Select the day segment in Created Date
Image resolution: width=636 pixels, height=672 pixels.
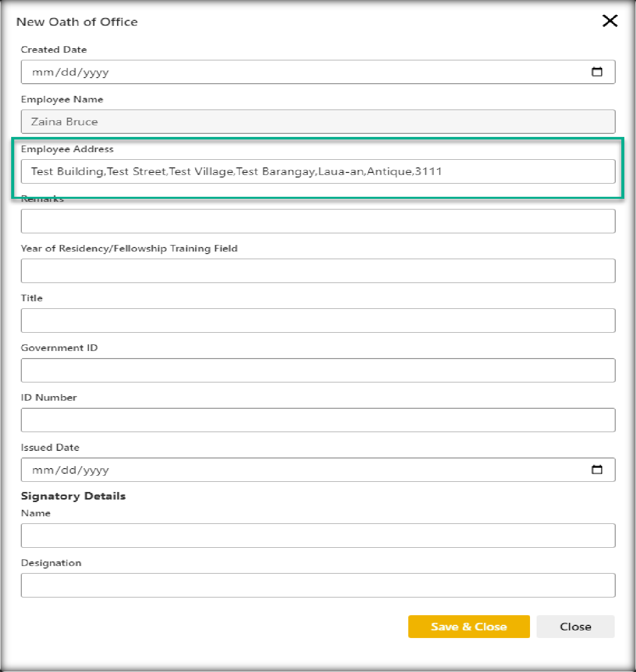coord(68,73)
